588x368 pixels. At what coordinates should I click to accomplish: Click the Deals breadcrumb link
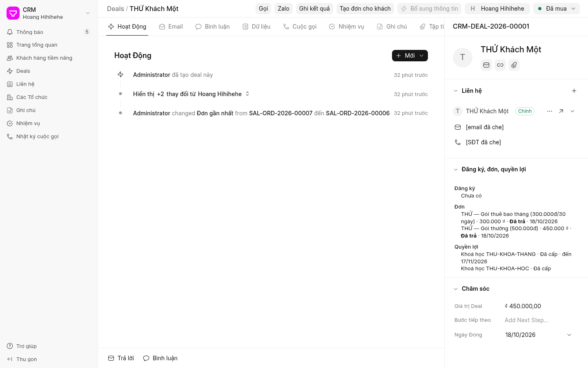(116, 9)
